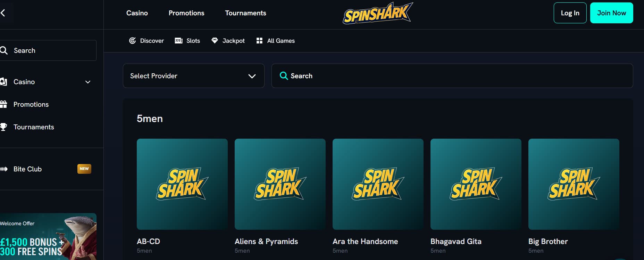The height and width of the screenshot is (260, 644).
Task: Click the 5men section heading
Action: coord(150,119)
